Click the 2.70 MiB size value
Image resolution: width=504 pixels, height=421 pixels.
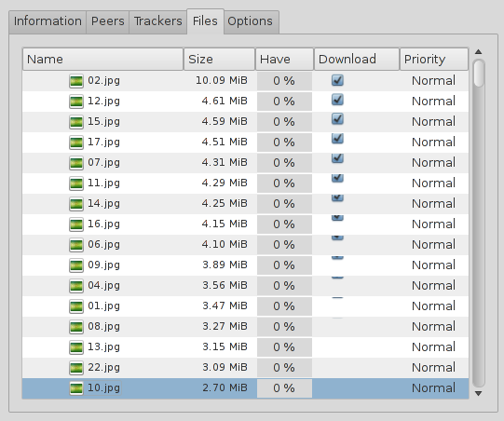click(x=225, y=387)
